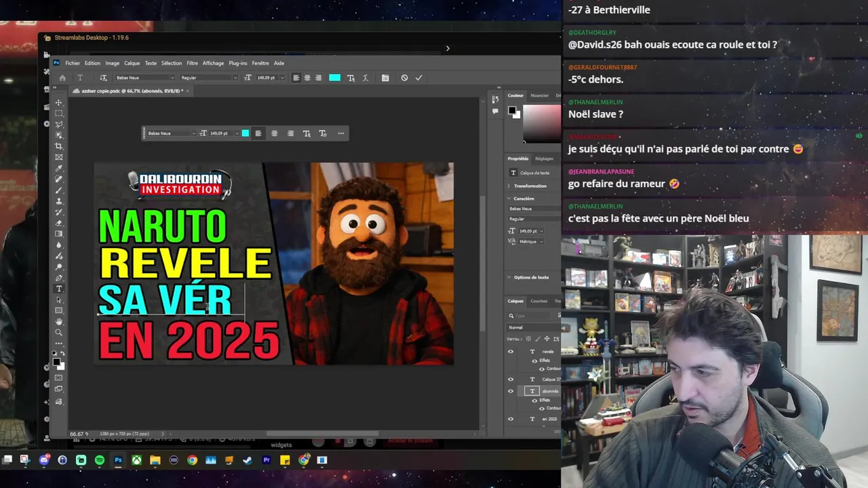This screenshot has width=868, height=488.
Task: Click the Change Screen Mode icon
Action: [x=59, y=388]
